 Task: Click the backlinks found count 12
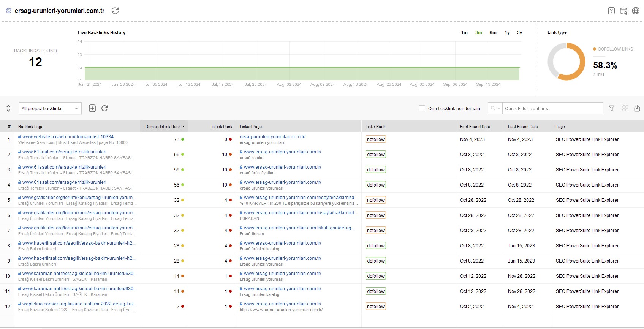(x=35, y=62)
